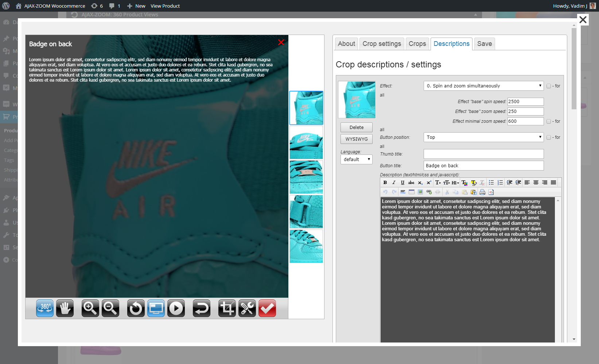
Task: Open the text highlight color icon
Action: pos(474,183)
